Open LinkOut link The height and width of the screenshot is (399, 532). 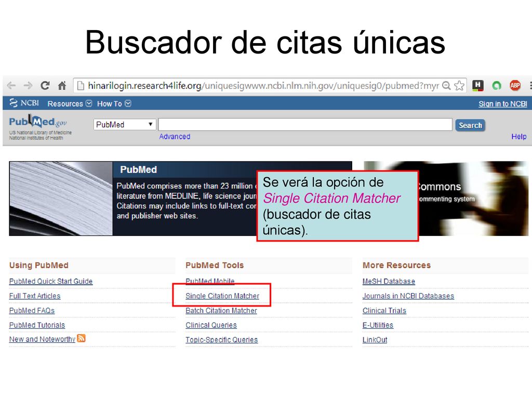pos(375,340)
